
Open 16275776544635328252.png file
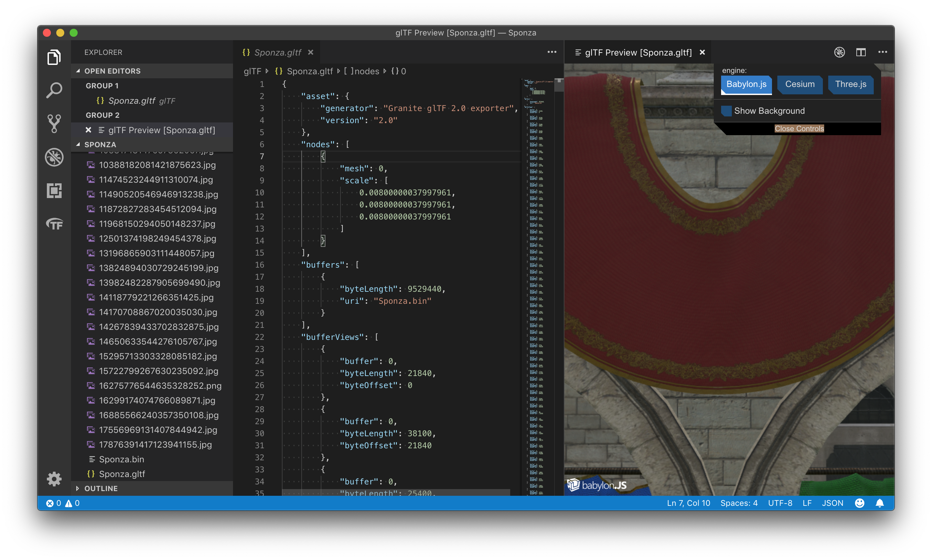tap(152, 386)
